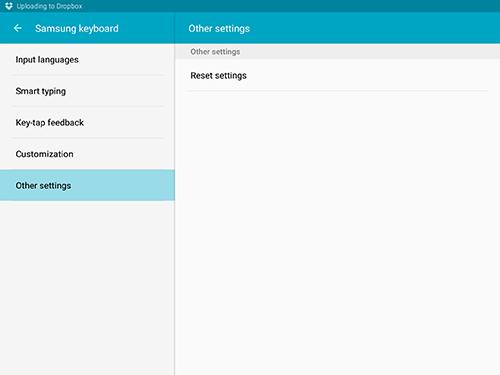Click the gray Other settings section label
Viewport: 500px width, 375px height.
point(215,52)
